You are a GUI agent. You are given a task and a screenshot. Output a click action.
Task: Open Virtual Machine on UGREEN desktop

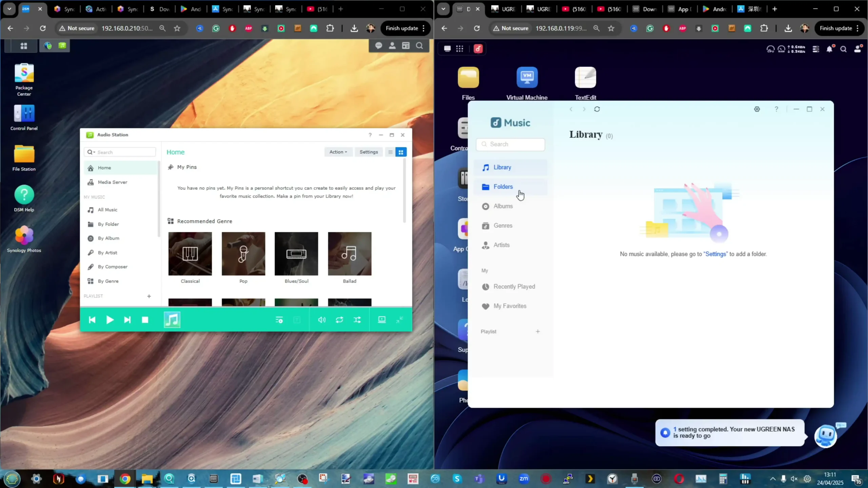coord(527,83)
